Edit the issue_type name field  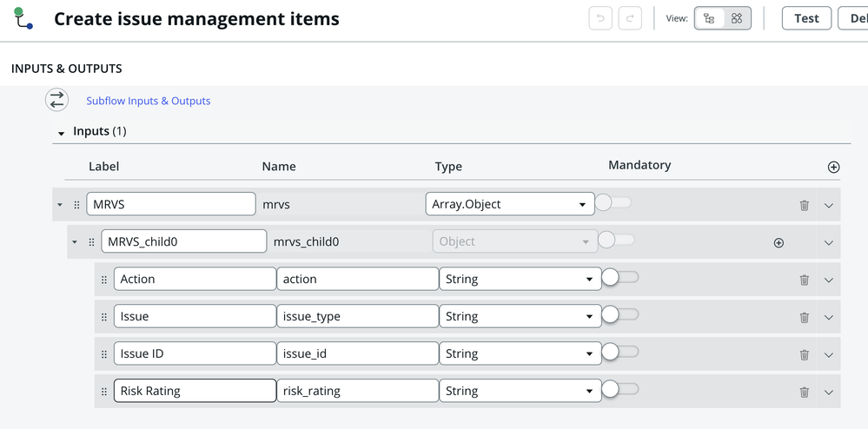click(358, 316)
